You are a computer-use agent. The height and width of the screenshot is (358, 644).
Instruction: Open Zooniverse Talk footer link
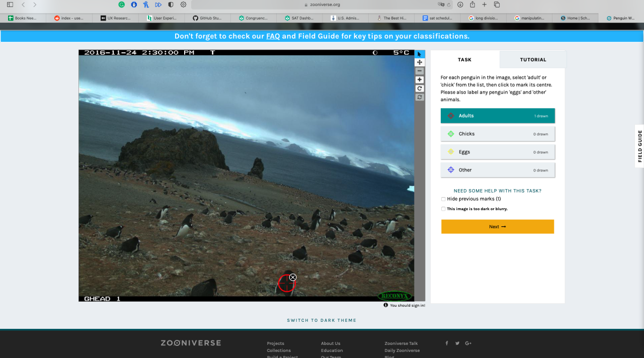click(401, 343)
